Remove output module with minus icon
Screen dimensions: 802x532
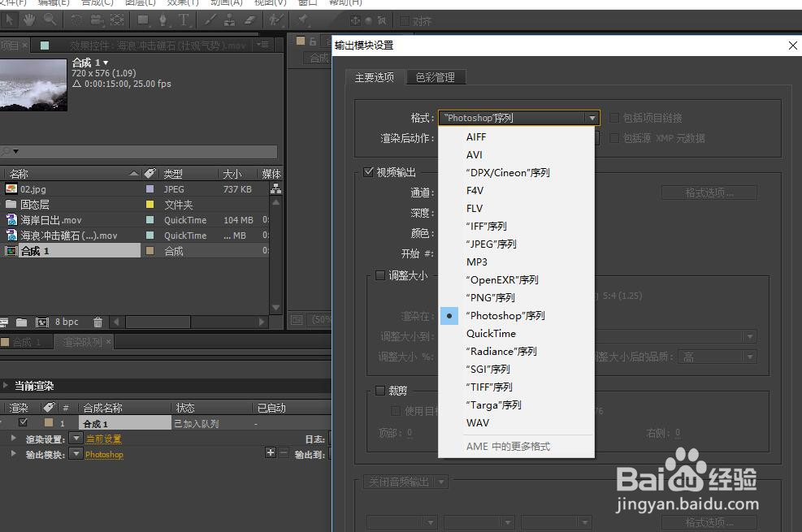pos(283,452)
